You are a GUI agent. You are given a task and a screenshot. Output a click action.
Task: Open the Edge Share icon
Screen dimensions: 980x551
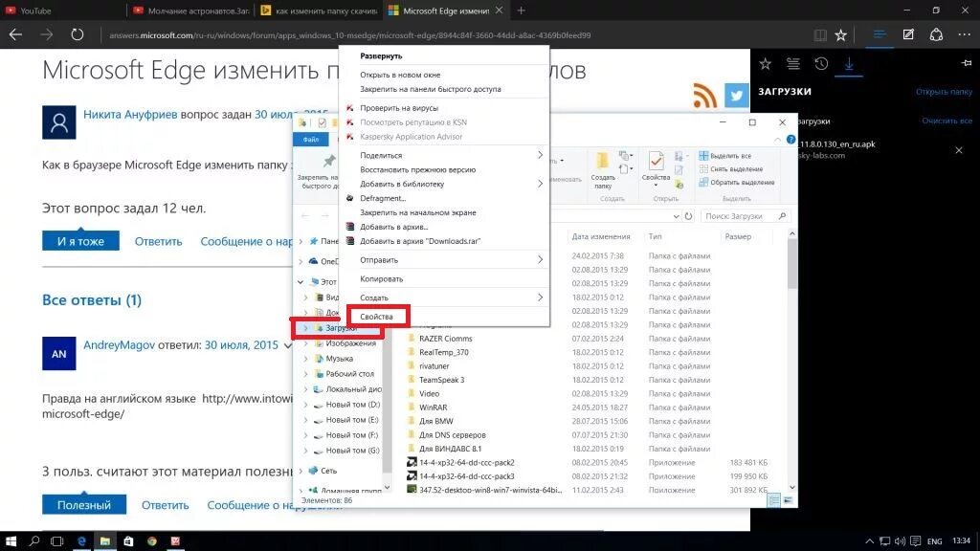pyautogui.click(x=936, y=35)
